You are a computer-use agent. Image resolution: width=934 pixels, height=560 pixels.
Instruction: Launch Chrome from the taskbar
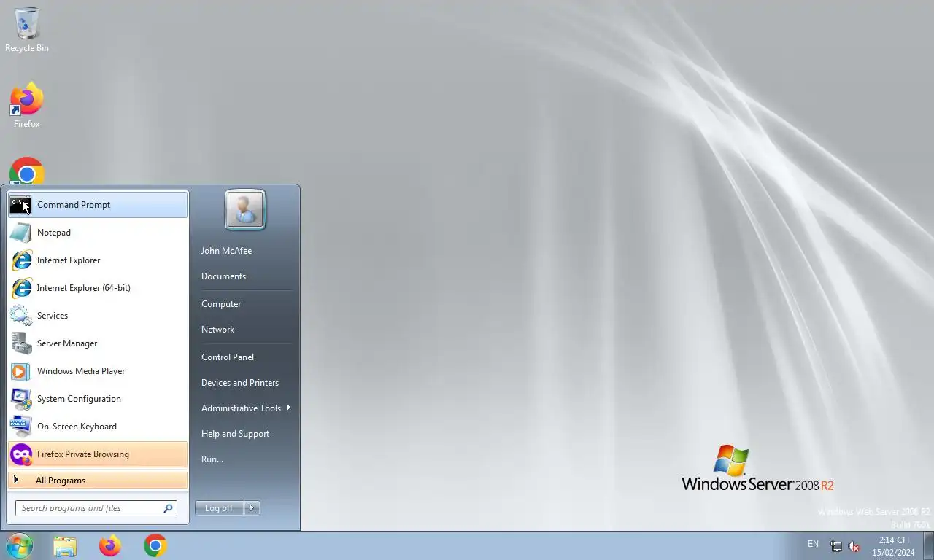(x=155, y=545)
